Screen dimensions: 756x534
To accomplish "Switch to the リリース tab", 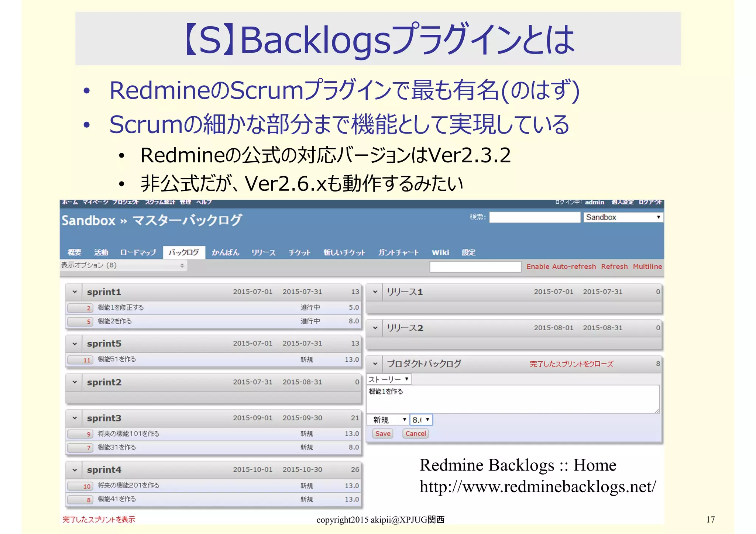I will point(264,252).
